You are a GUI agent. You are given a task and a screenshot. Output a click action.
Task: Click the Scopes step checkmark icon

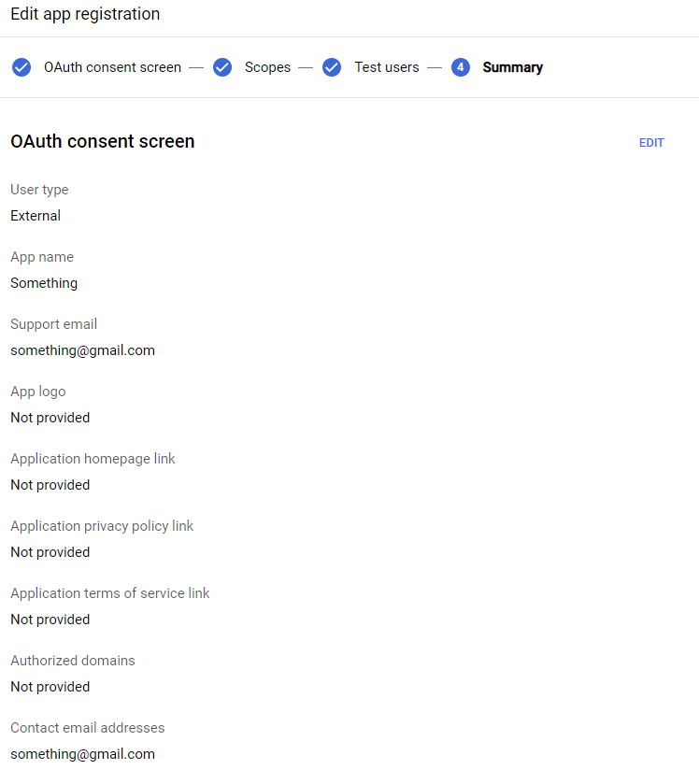(x=222, y=67)
